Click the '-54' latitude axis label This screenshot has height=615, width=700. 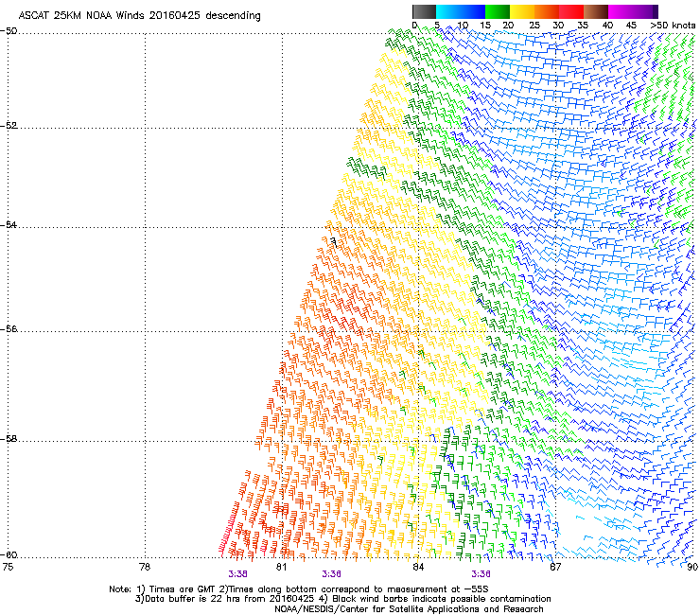9,224
